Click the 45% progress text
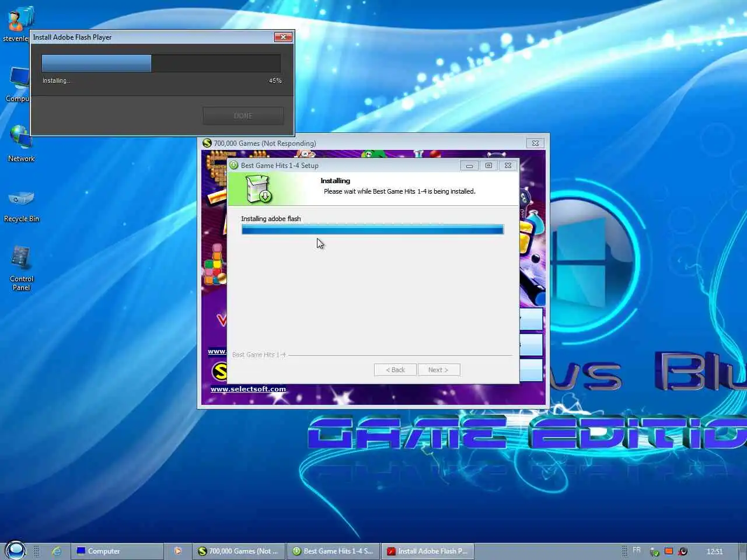 click(x=275, y=80)
